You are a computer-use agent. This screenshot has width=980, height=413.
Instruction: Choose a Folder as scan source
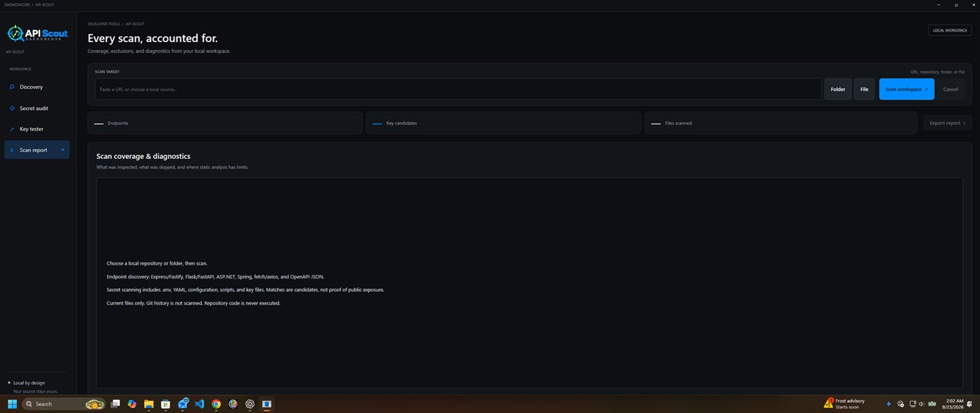[x=838, y=89]
